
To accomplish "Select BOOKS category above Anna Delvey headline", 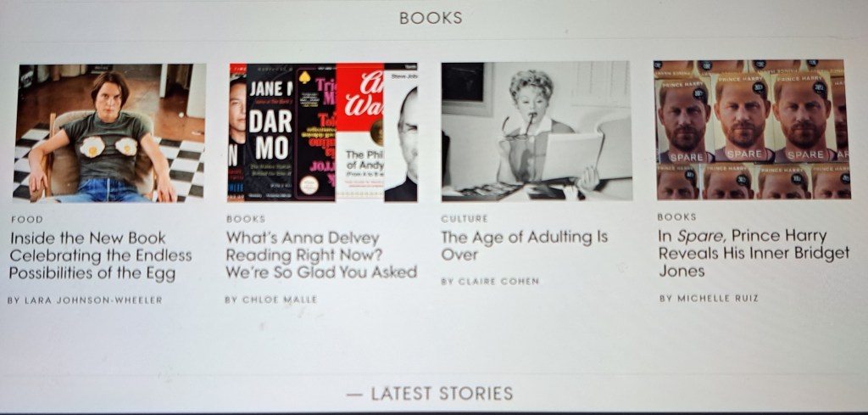I will point(246,219).
